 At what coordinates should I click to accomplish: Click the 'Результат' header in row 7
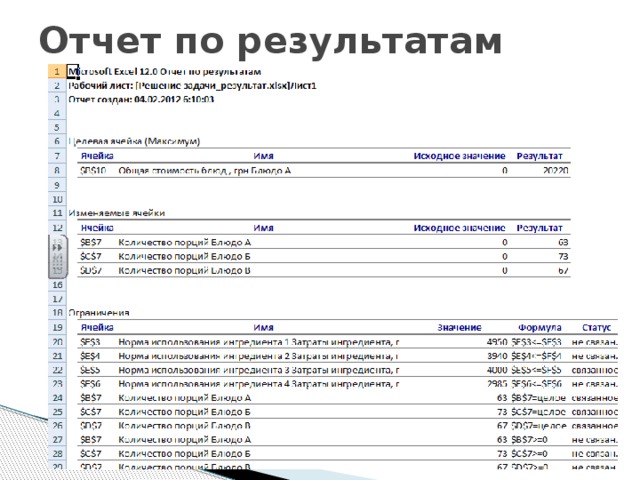click(x=539, y=156)
